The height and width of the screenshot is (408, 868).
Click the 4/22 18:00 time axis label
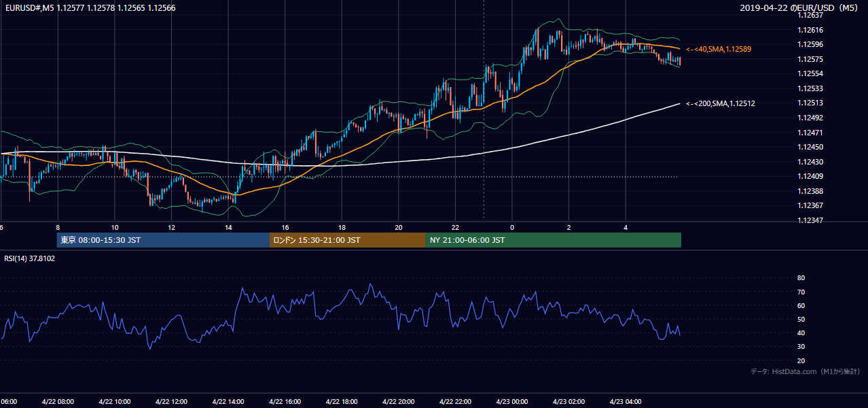[x=342, y=402]
